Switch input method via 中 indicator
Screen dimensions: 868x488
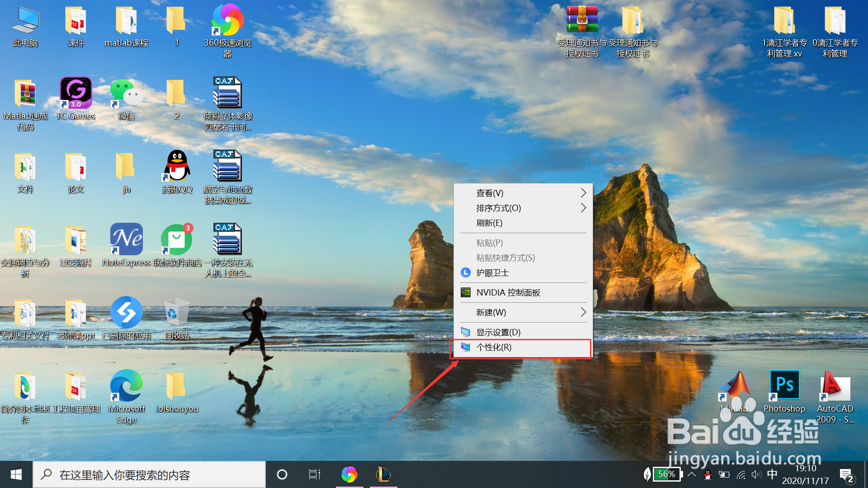click(x=773, y=474)
